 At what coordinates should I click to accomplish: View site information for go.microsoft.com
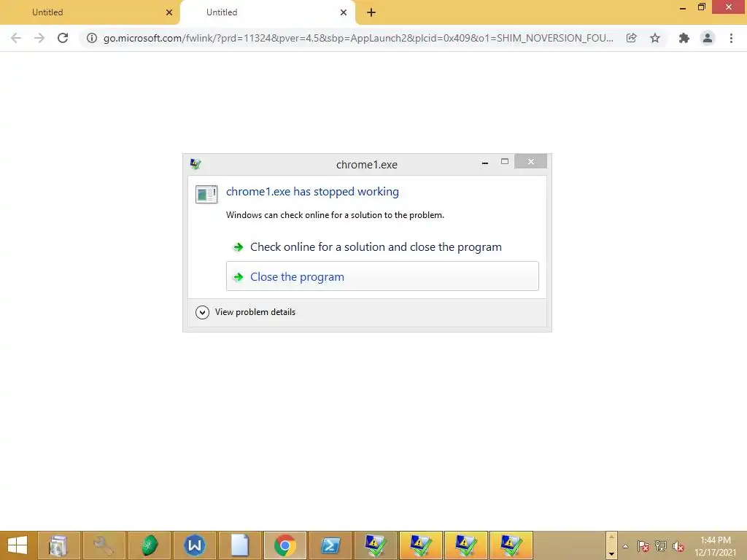point(91,38)
